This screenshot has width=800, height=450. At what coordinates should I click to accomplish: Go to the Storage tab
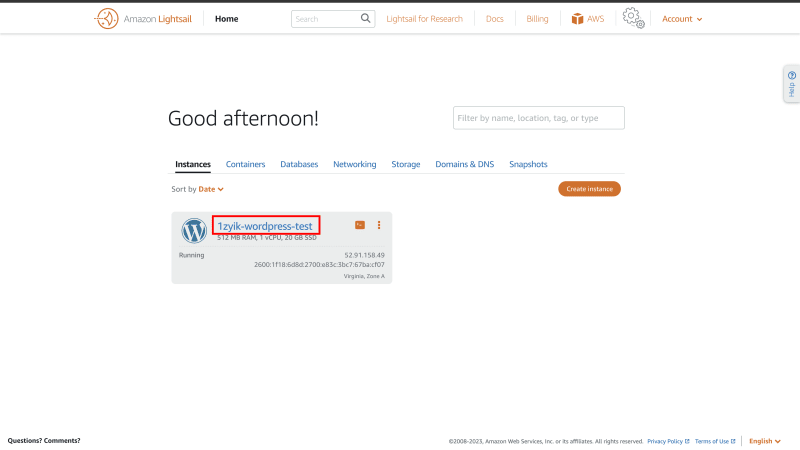coord(406,164)
